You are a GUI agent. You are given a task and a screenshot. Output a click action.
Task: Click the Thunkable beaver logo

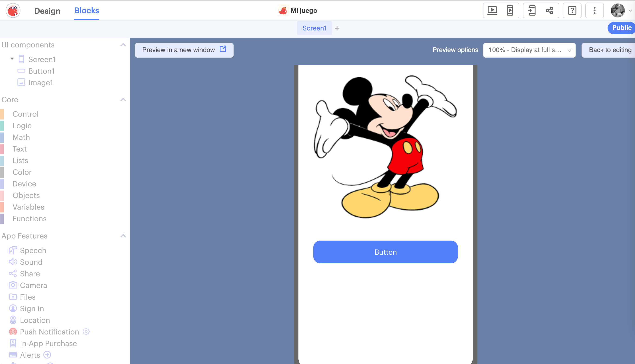(13, 10)
